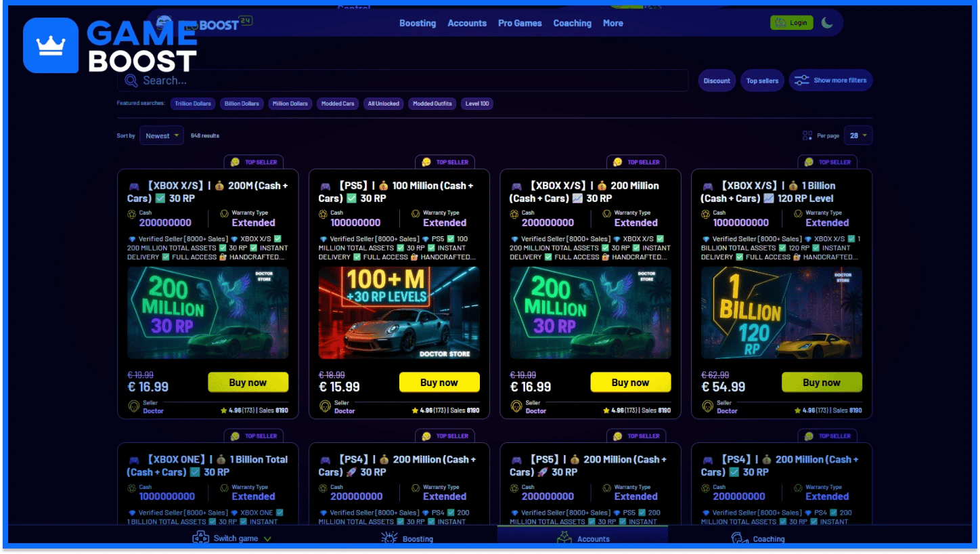
Task: Click the TOP SELLER badge above the PS5 100 Million listing
Action: [x=445, y=162]
